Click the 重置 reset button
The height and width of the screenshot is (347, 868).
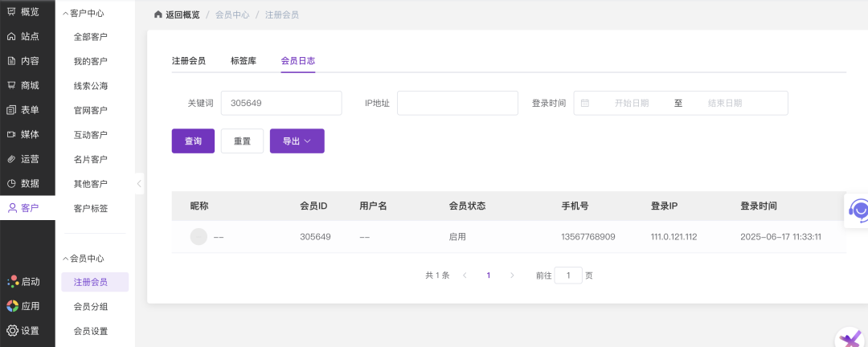click(x=242, y=141)
